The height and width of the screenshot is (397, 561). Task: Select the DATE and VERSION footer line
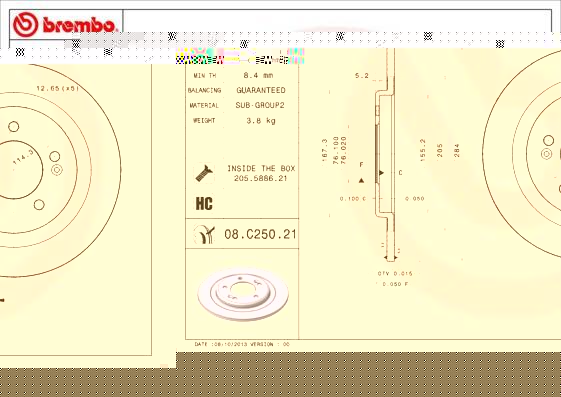pyautogui.click(x=242, y=344)
